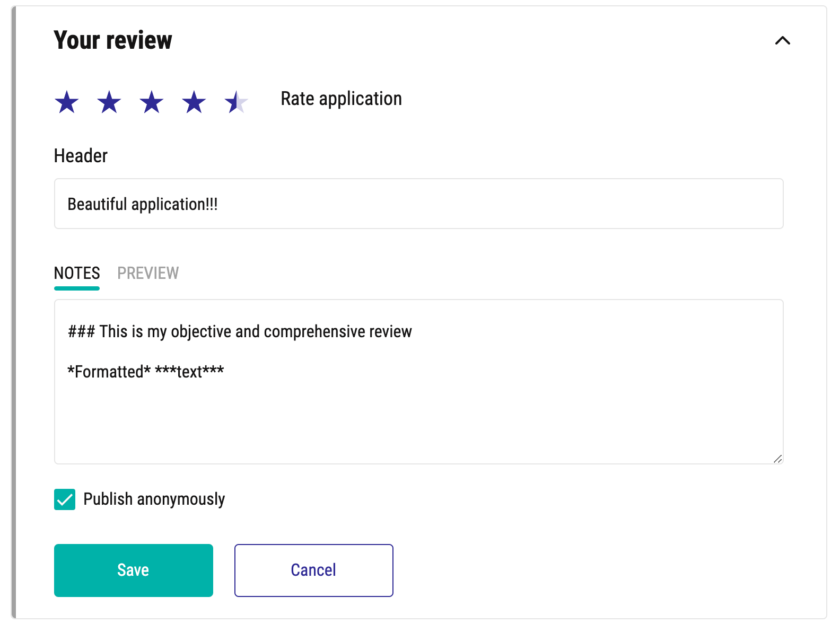Screen dimensions: 840x632
Task: Place cursor after Beautiful application!!! text
Action: pos(220,204)
